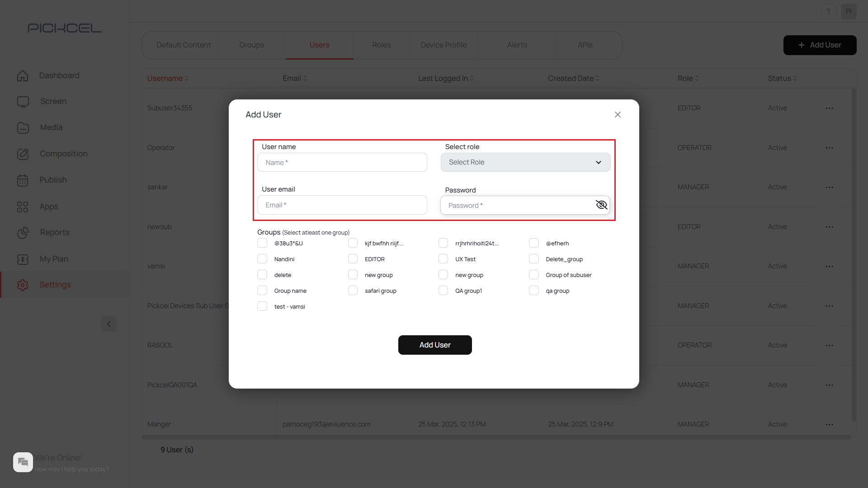The image size is (868, 488).
Task: Sort the table by Created Date
Action: point(573,78)
